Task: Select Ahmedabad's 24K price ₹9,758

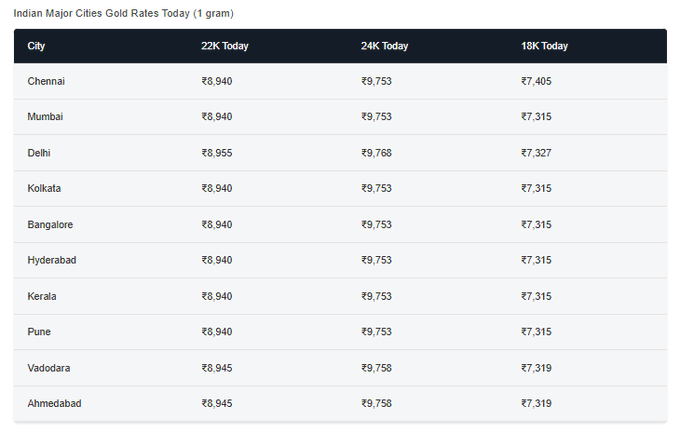Action: (376, 403)
